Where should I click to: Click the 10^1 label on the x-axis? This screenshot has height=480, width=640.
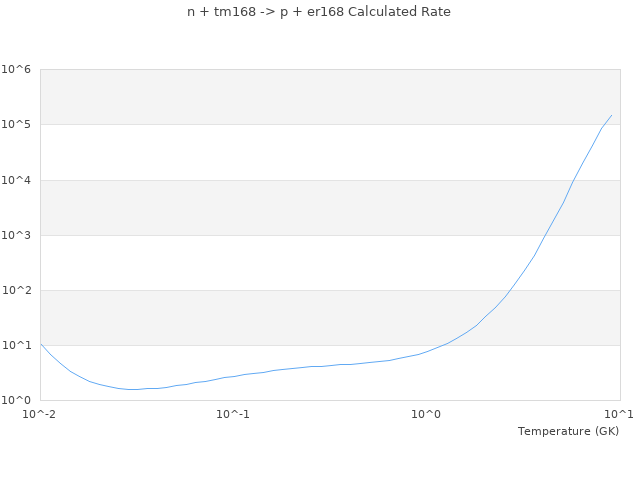(619, 414)
